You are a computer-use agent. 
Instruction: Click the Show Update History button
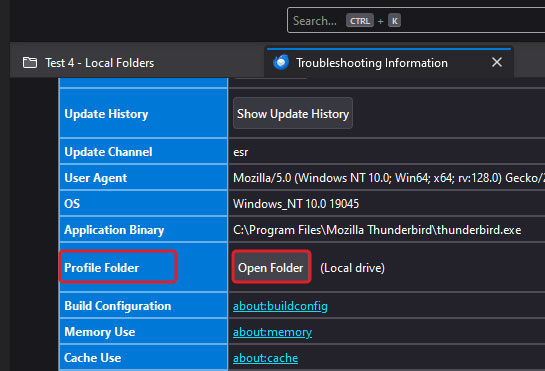tap(293, 114)
